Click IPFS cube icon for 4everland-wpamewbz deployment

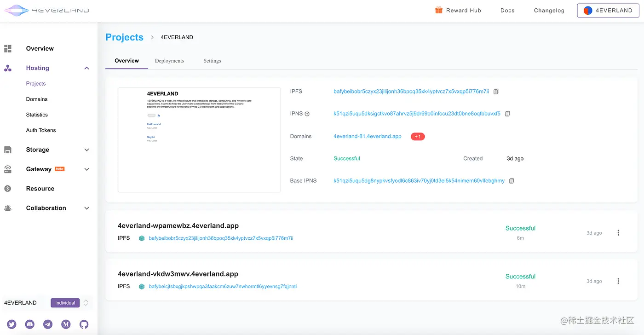click(142, 238)
